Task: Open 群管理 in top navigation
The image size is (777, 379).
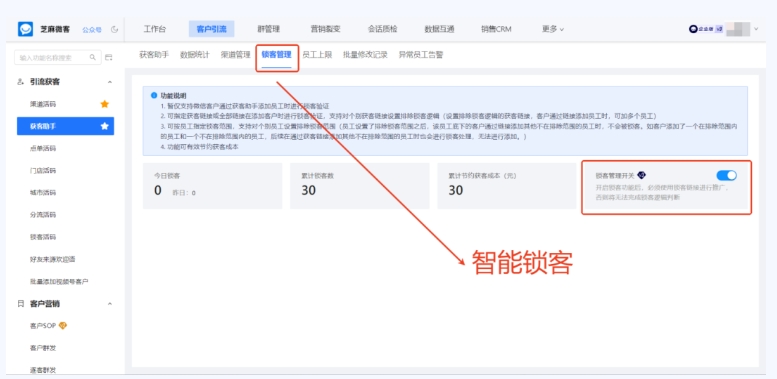Action: (x=269, y=29)
